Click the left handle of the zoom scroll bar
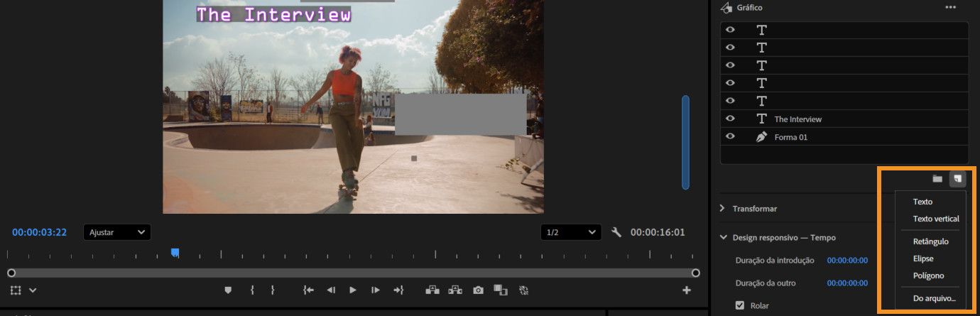 11,273
